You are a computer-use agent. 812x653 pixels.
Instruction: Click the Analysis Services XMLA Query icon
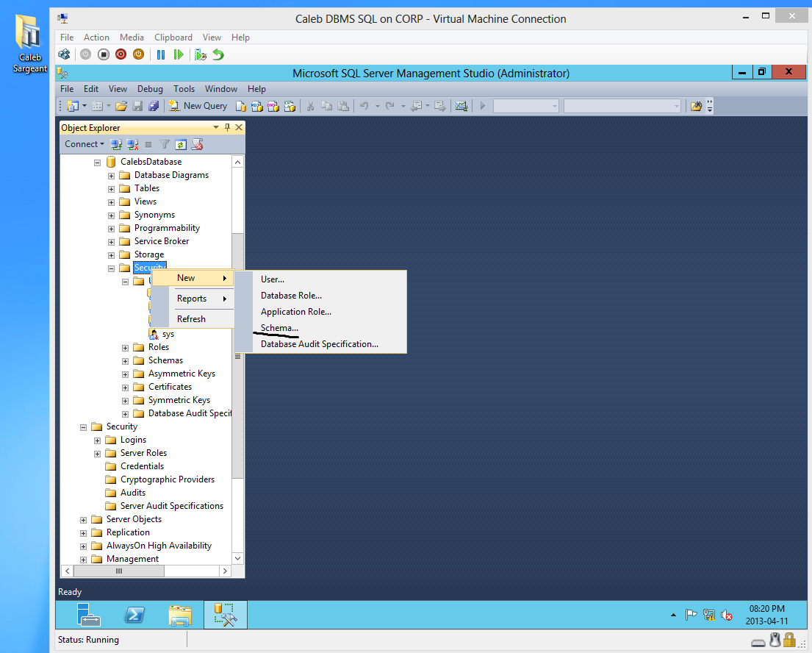point(290,106)
